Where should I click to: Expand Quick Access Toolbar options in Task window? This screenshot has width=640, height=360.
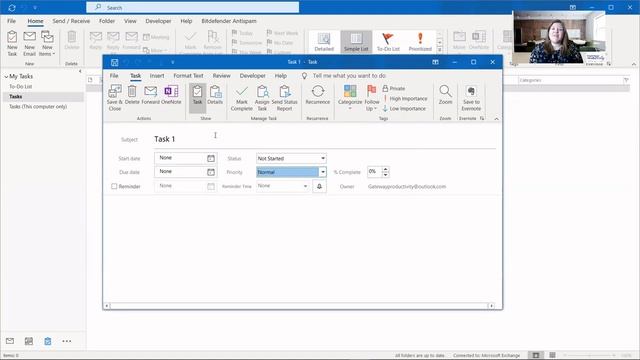pos(173,62)
